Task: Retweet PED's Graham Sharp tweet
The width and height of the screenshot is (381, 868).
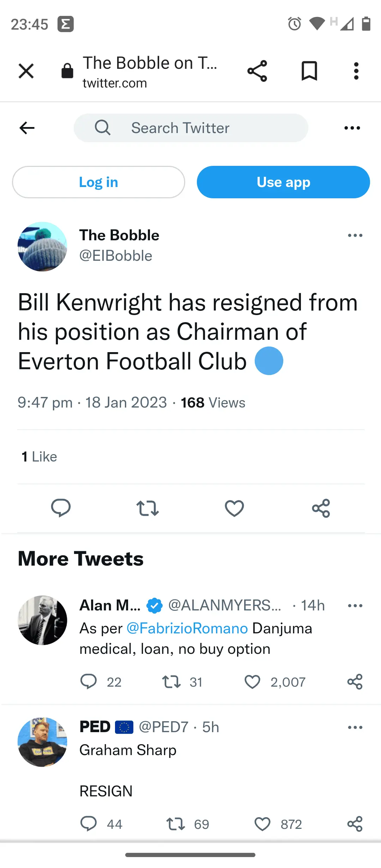Action: [x=175, y=824]
